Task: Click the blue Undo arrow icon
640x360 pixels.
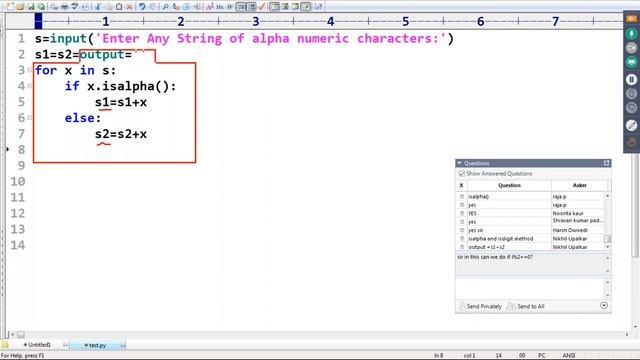Action: (142, 6)
